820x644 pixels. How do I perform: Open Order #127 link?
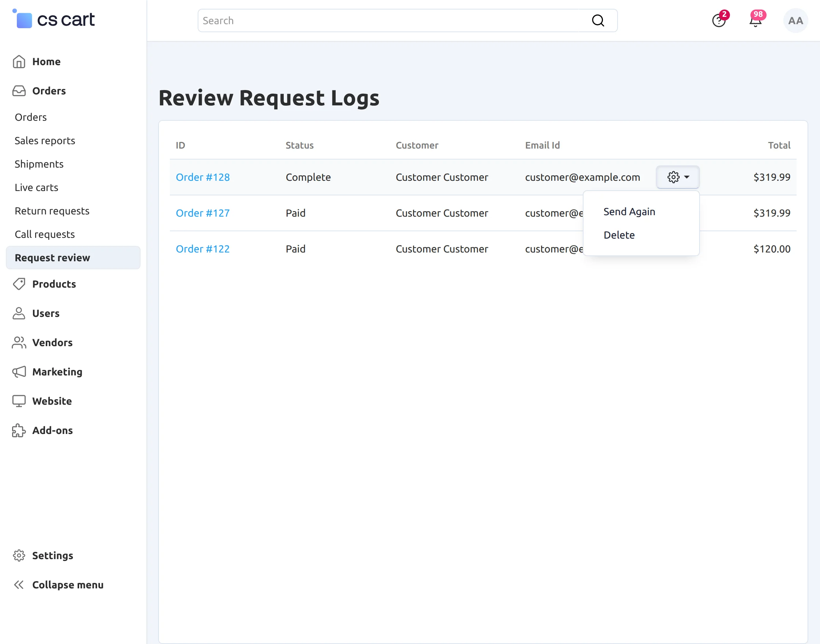(202, 213)
